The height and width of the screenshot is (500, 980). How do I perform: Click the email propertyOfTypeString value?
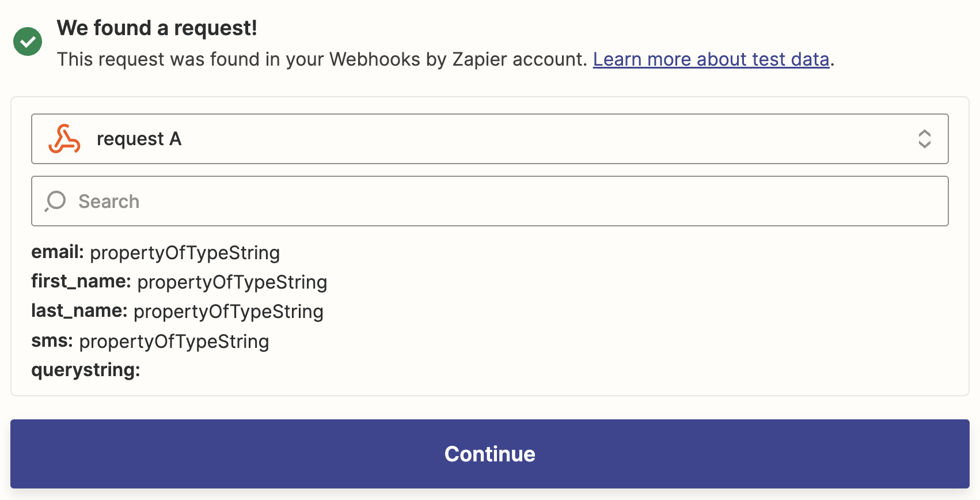pyautogui.click(x=185, y=253)
